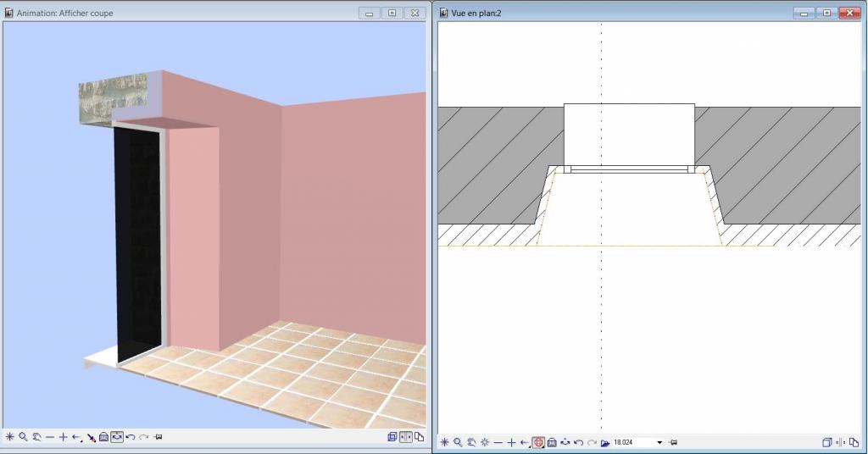Image resolution: width=868 pixels, height=454 pixels.
Task: Toggle the highlighted rotate-view icon in Animation window
Action: 117,437
